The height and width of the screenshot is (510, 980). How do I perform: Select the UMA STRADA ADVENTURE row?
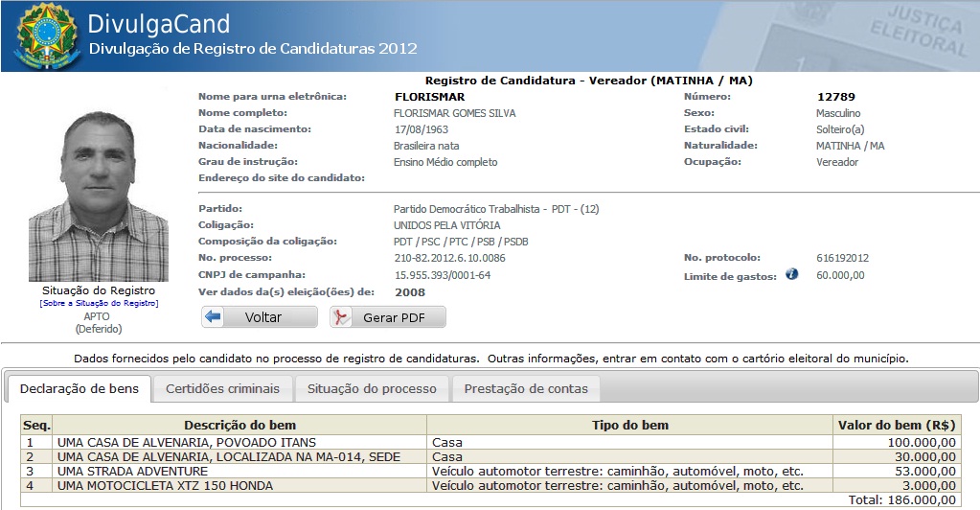click(x=132, y=472)
